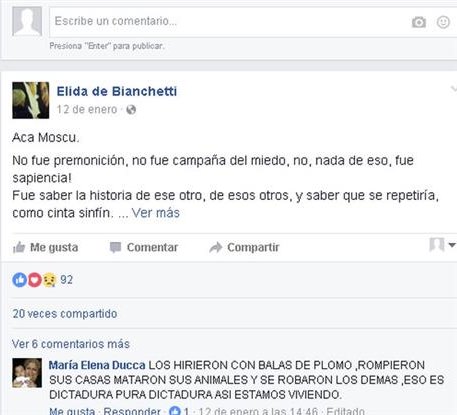Expand Ver 6 comentarios más
The image size is (457, 415).
click(71, 344)
